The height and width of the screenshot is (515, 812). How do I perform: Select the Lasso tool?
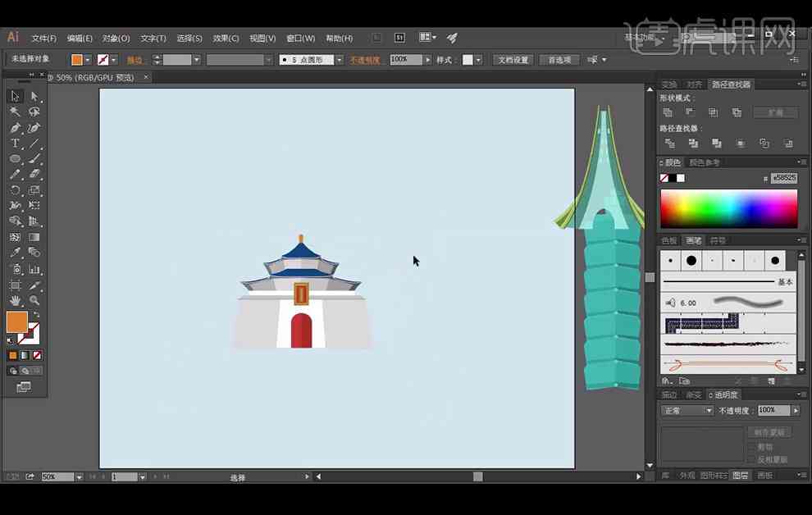(34, 112)
